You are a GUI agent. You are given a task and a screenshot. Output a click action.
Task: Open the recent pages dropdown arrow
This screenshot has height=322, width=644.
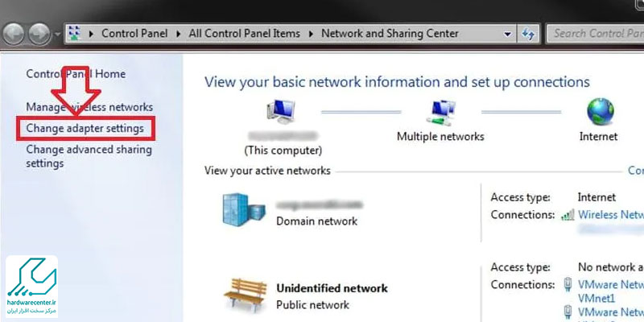click(x=57, y=35)
